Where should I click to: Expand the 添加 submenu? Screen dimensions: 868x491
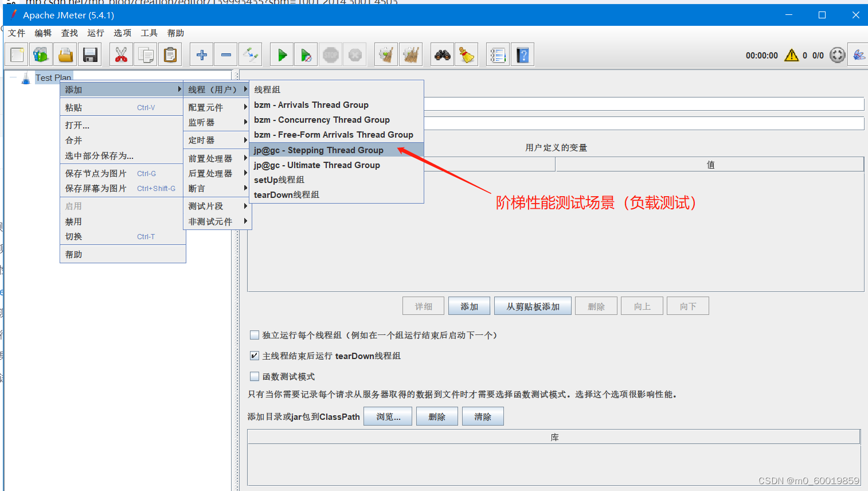122,89
